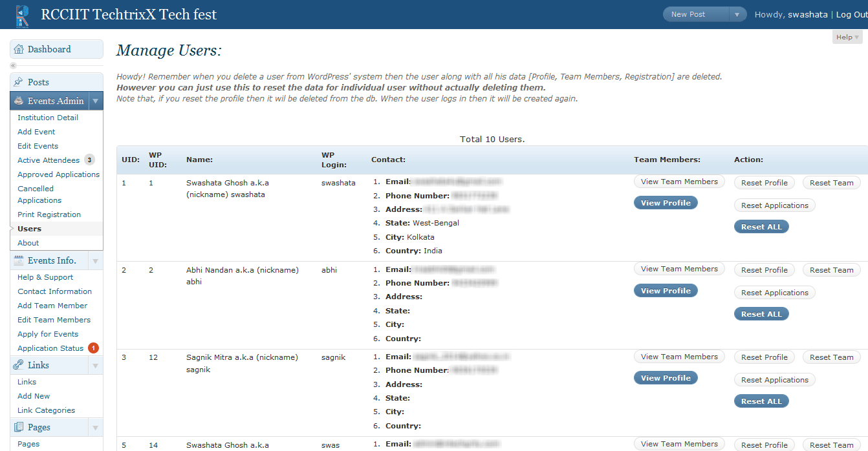Click Reset ALL for abhi
Image resolution: width=868 pixels, height=451 pixels.
761,314
